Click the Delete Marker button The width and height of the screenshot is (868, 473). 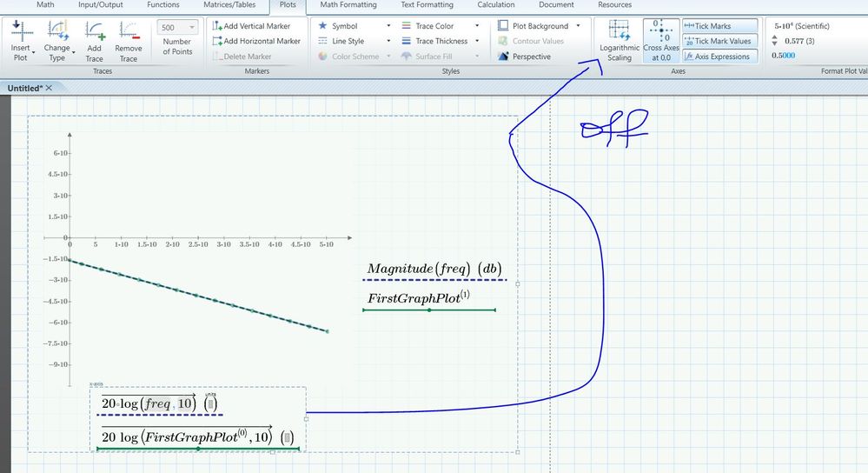[x=242, y=57]
